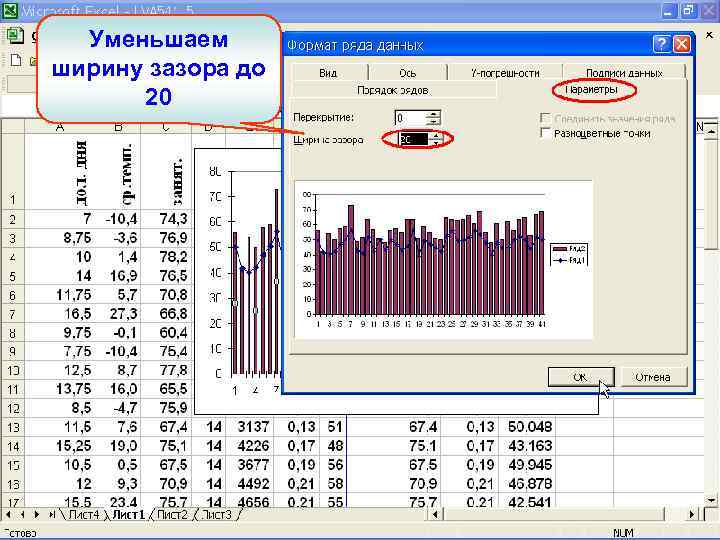Select the cell containing -10,4 in row 2
Screen dimensions: 720x540
point(118,219)
